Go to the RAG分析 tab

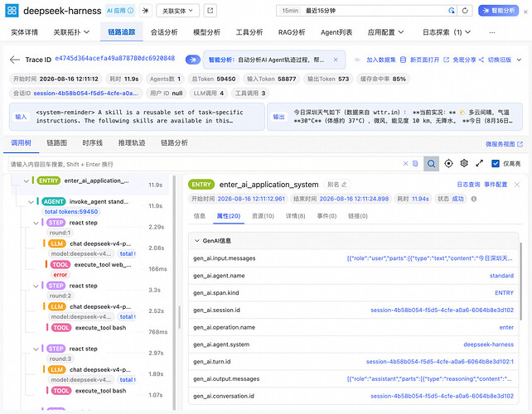click(292, 32)
